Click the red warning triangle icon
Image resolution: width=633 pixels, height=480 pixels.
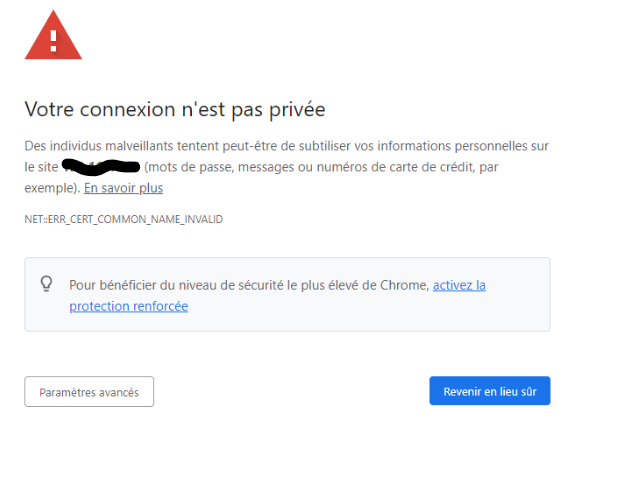[53, 35]
